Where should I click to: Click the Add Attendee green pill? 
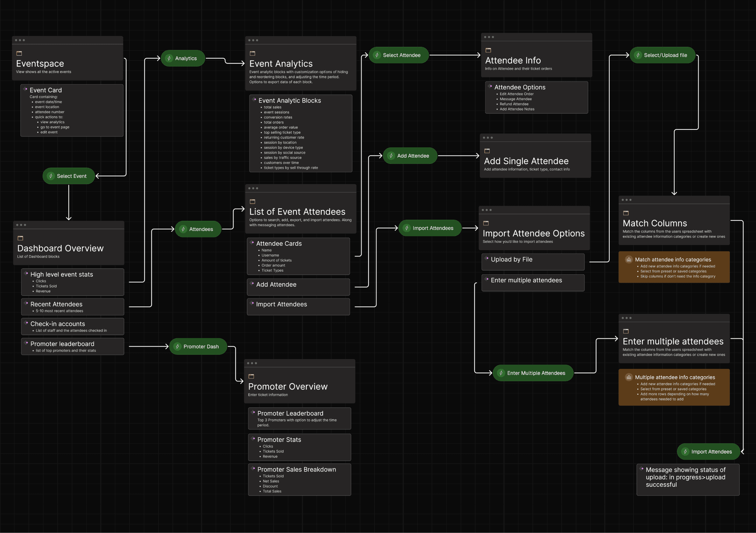coord(409,155)
